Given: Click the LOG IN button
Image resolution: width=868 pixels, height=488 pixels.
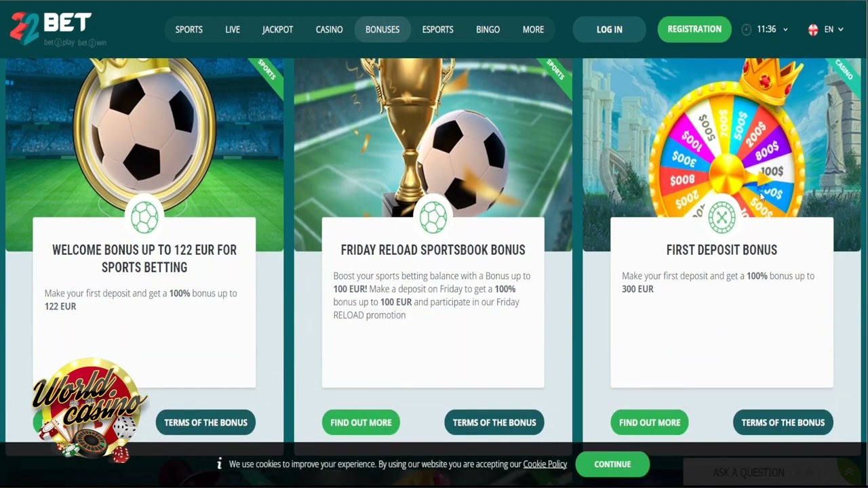Looking at the screenshot, I should [609, 30].
